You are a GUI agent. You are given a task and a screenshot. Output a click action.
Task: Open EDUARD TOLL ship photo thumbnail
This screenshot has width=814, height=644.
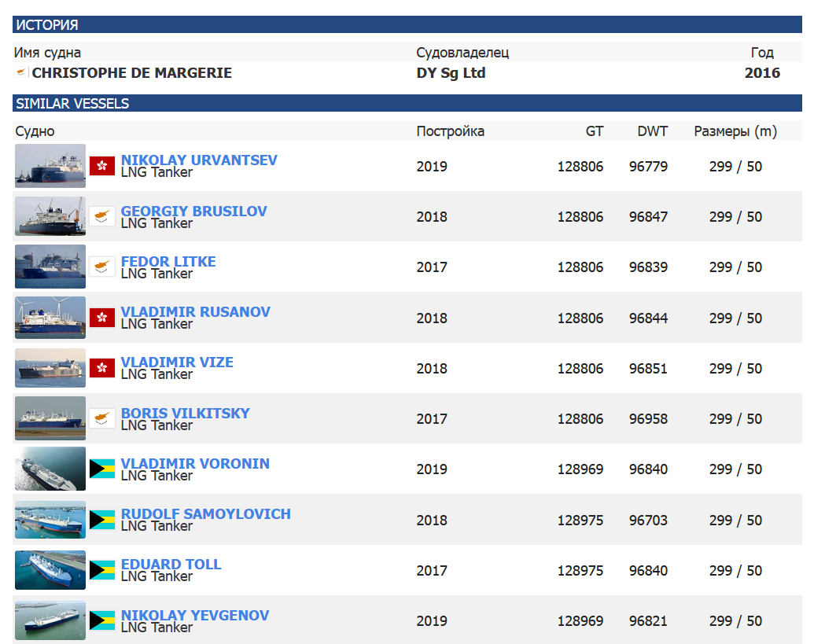50,570
